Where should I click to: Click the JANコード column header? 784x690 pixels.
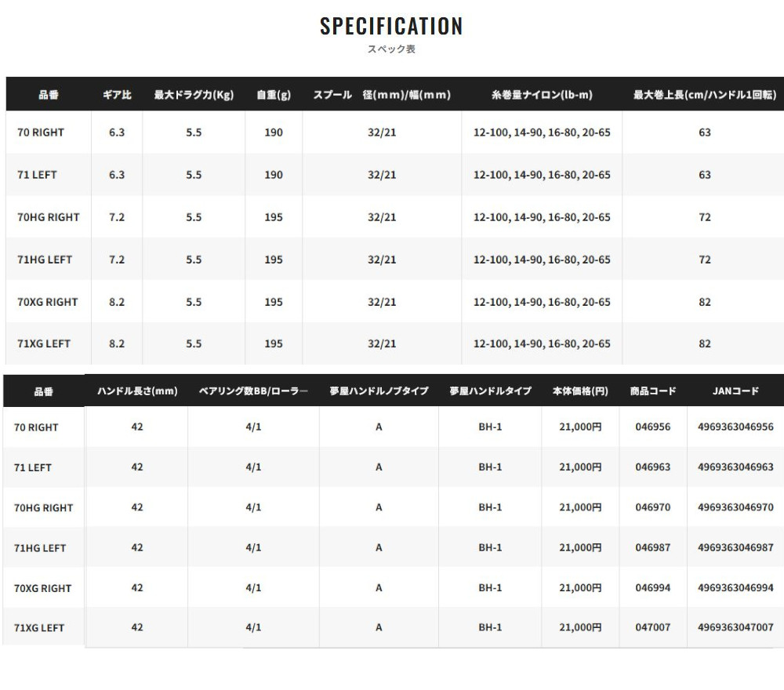735,390
